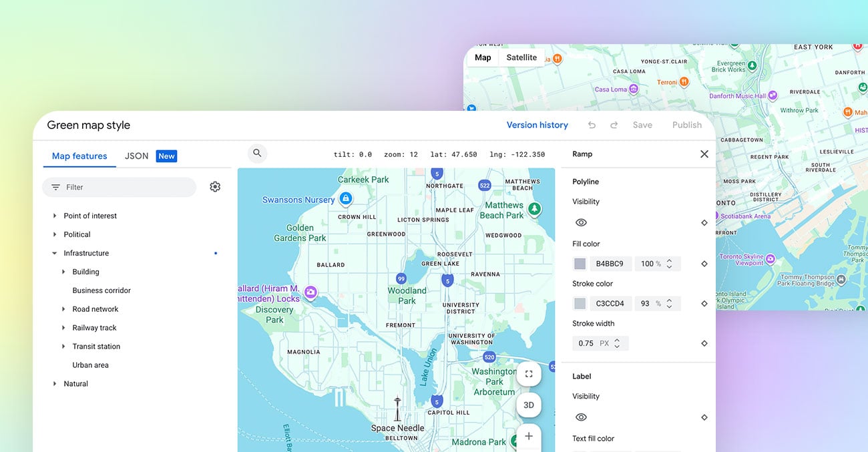Zoom in using the map plus button
The image size is (868, 452).
pyautogui.click(x=529, y=437)
